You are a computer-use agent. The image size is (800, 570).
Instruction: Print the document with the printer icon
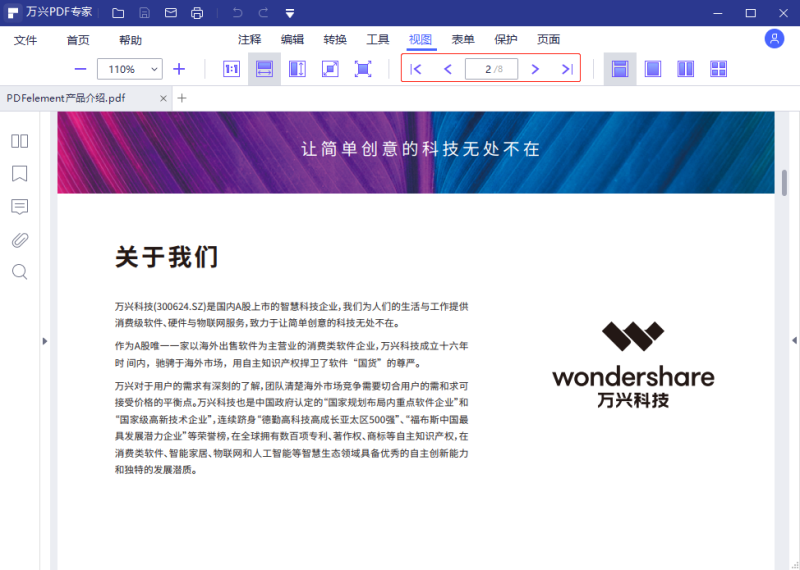click(197, 13)
